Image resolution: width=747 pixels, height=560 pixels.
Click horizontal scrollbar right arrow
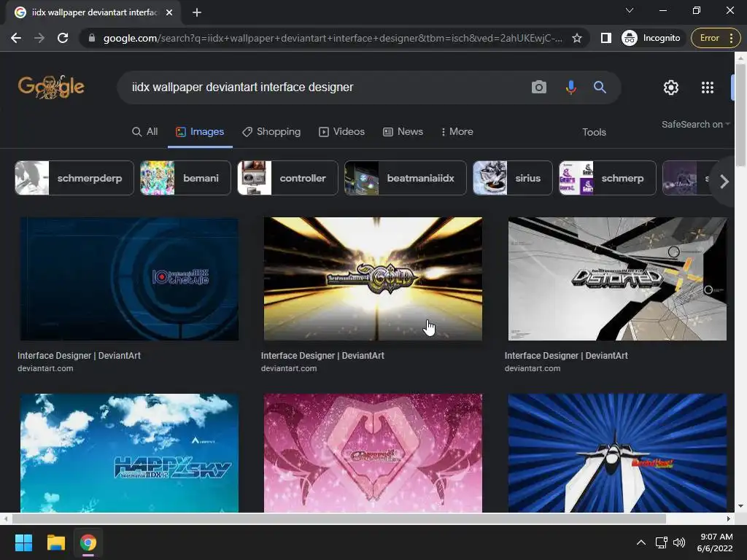pos(729,518)
